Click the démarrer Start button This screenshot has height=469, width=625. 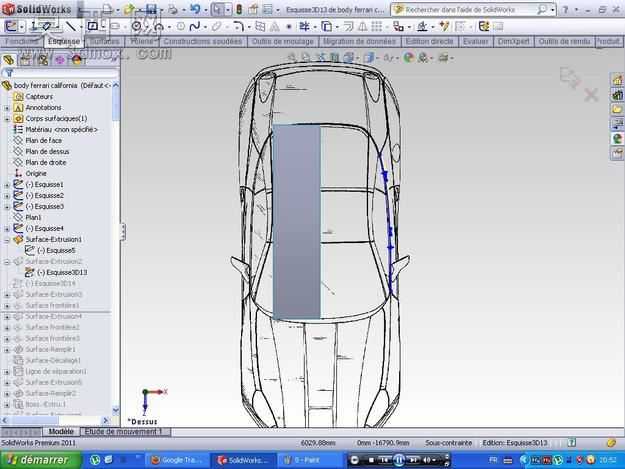(x=41, y=460)
